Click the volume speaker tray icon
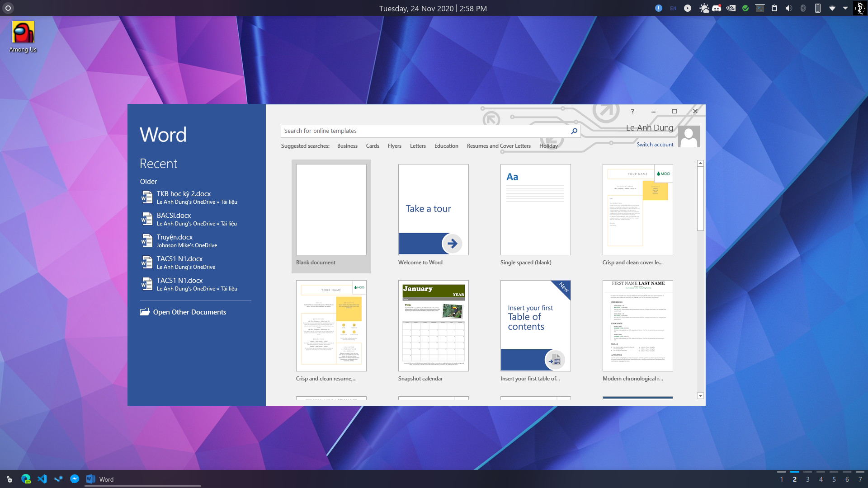This screenshot has width=868, height=488. coord(789,8)
